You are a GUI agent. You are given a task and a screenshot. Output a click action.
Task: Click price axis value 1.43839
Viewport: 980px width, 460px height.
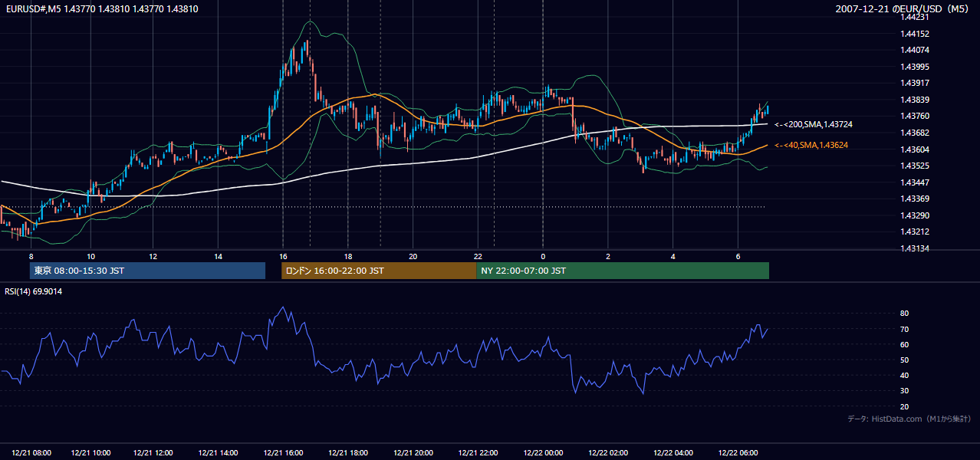tap(915, 100)
